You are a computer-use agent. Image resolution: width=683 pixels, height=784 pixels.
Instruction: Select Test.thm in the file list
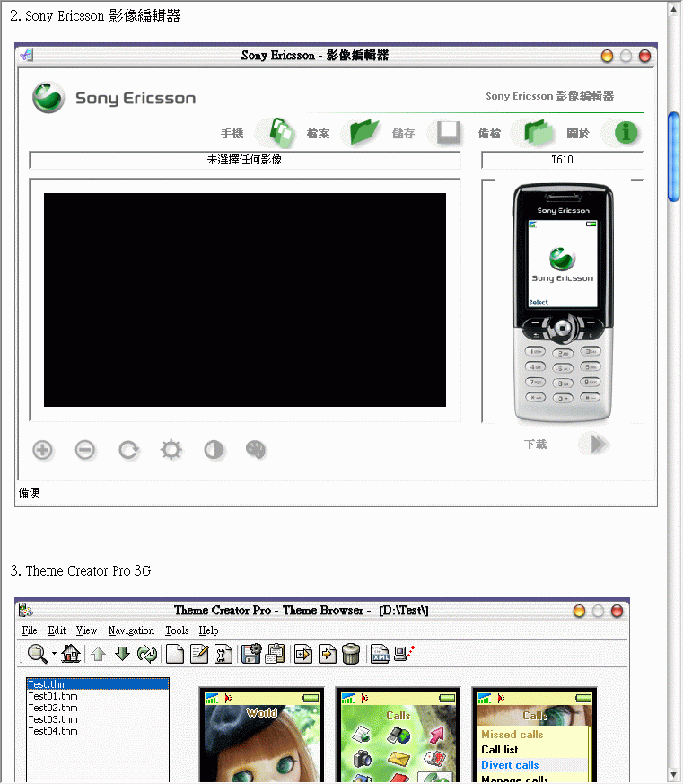click(98, 684)
